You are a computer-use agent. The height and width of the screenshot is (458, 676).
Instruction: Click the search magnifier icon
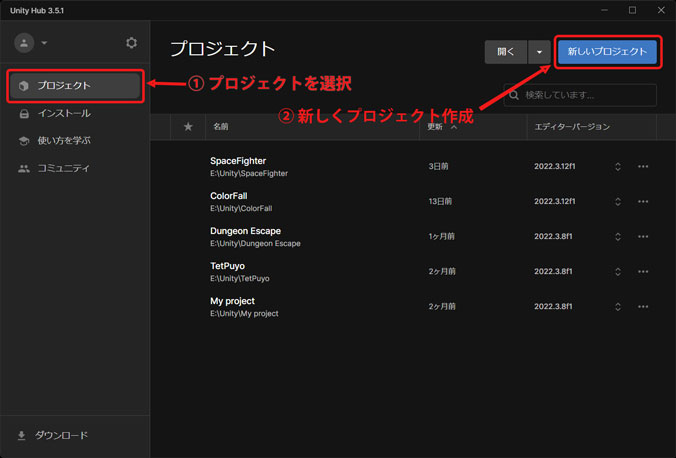click(514, 95)
